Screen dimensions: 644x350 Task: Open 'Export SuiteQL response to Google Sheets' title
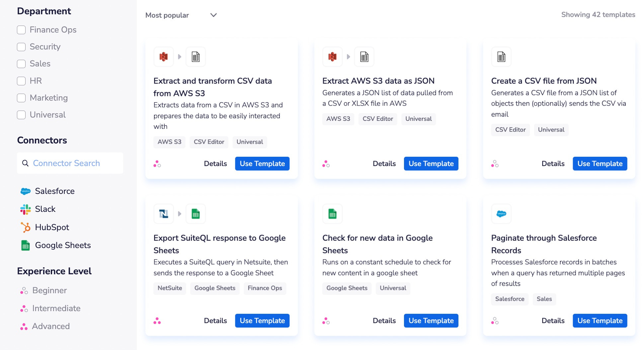[x=219, y=244]
